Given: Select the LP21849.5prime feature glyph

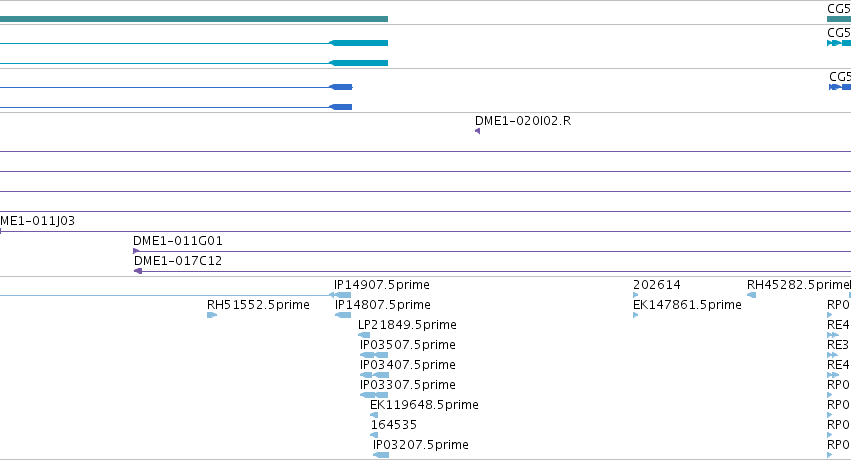Looking at the screenshot, I should tap(364, 335).
